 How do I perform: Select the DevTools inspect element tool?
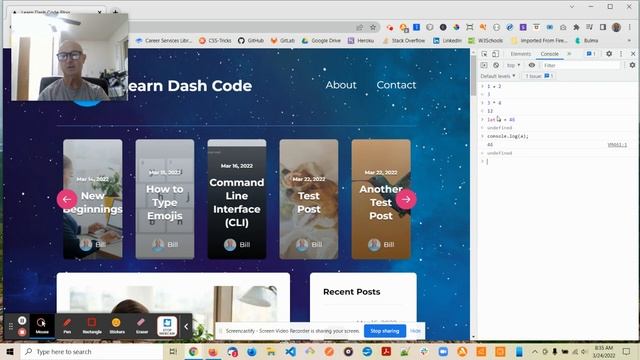(x=484, y=54)
